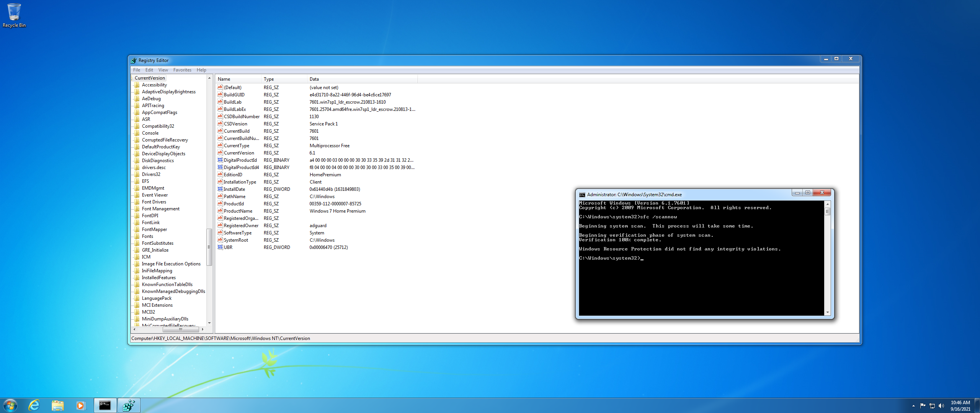
Task: Select the drivers.desc key
Action: (154, 167)
